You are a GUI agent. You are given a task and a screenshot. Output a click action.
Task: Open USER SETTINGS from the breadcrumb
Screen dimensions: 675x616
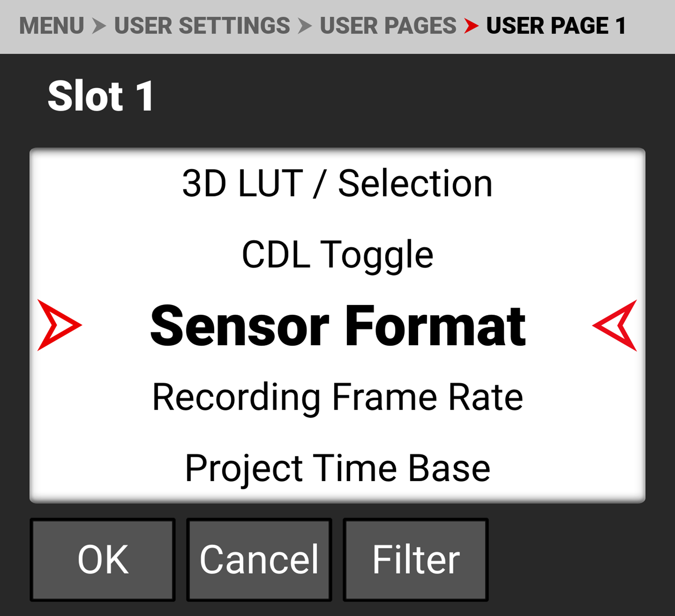tap(202, 26)
